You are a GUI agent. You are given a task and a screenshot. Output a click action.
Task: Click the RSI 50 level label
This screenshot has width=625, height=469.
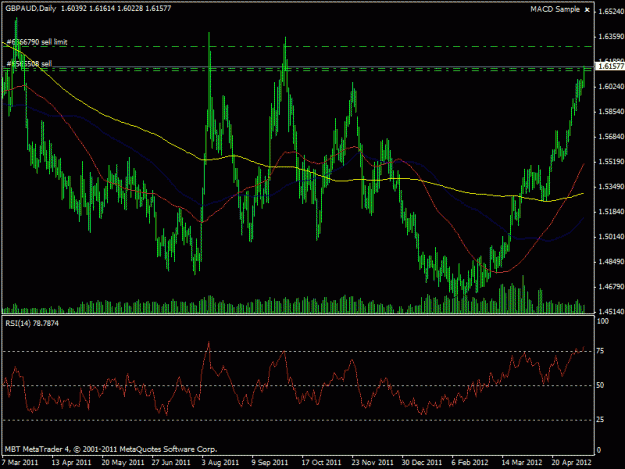(x=600, y=385)
